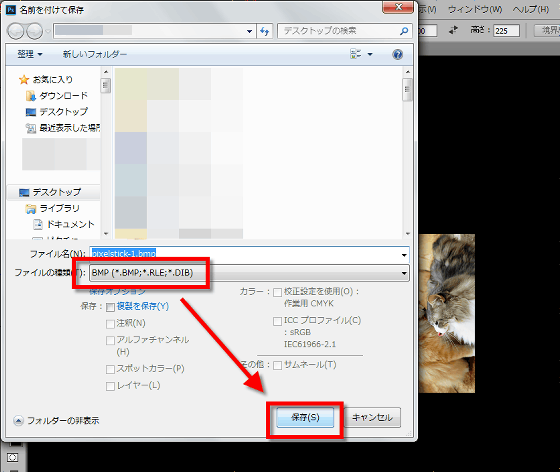Click the file list scroll up arrow
This screenshot has height=472, width=560.
click(408, 72)
